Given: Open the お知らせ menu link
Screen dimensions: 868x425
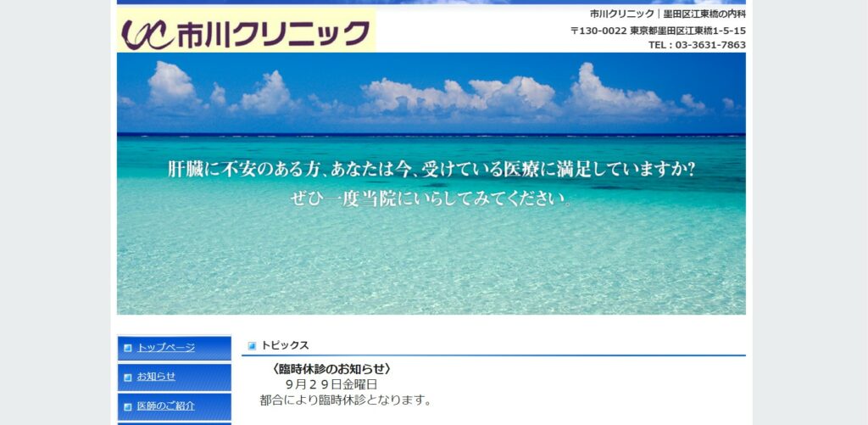Looking at the screenshot, I should point(156,377).
